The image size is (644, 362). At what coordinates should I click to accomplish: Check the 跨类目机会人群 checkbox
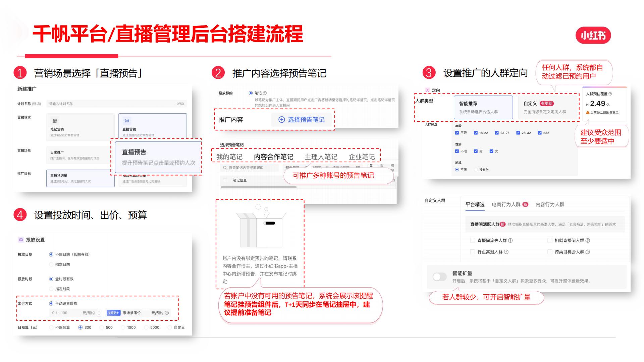pyautogui.click(x=550, y=252)
